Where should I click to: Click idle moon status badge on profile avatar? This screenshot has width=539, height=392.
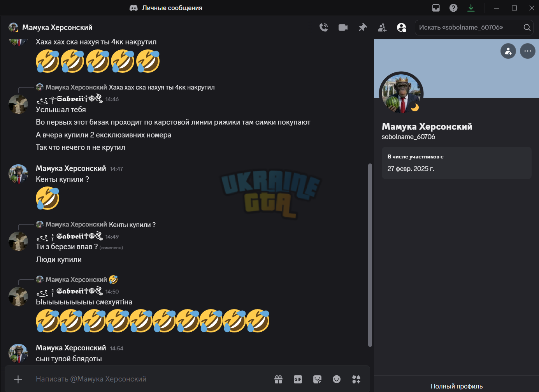click(x=415, y=107)
